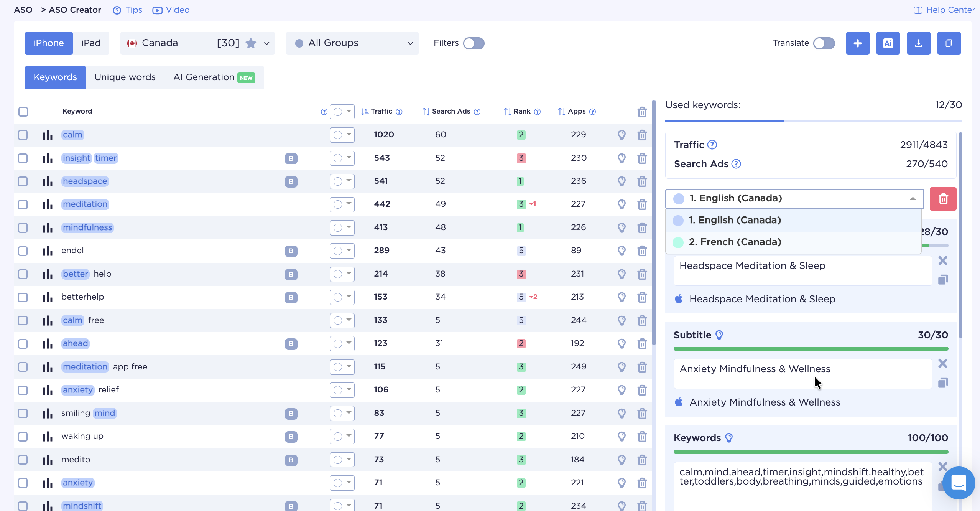Click the red delete locale button
Viewport: 980px width, 511px height.
[943, 199]
